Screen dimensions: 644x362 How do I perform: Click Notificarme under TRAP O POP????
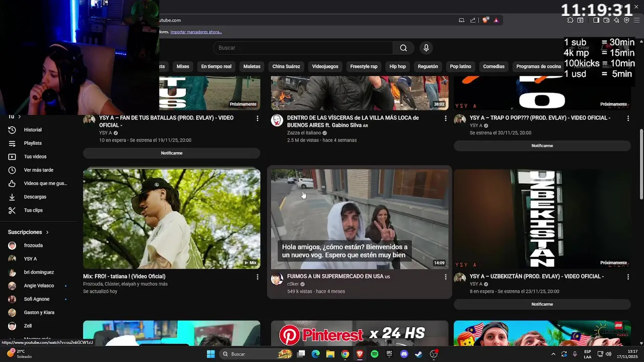click(x=542, y=146)
